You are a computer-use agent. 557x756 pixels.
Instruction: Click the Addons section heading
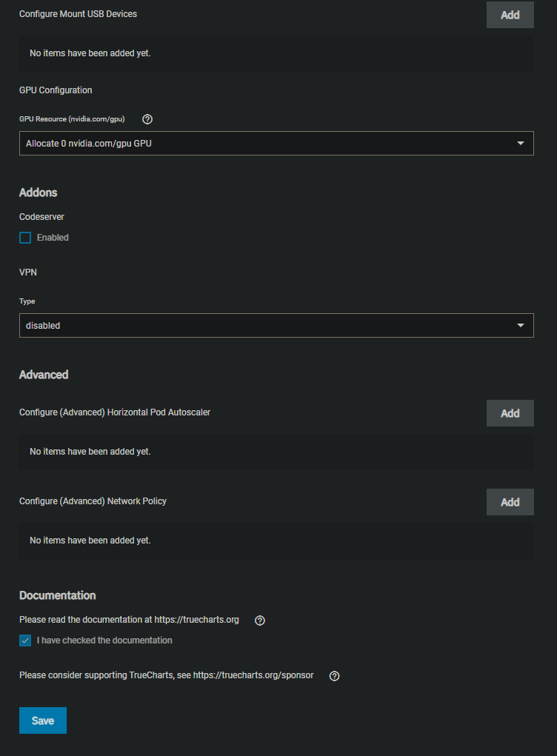[38, 193]
